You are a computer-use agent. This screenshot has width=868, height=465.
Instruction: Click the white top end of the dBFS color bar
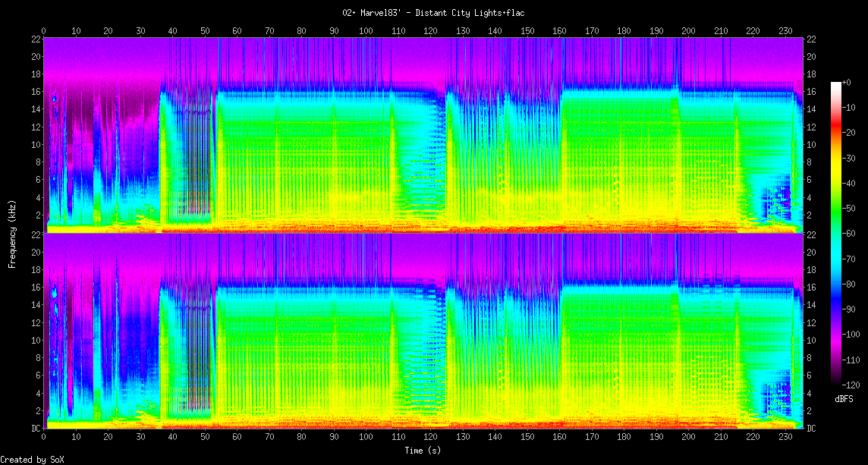click(836, 83)
